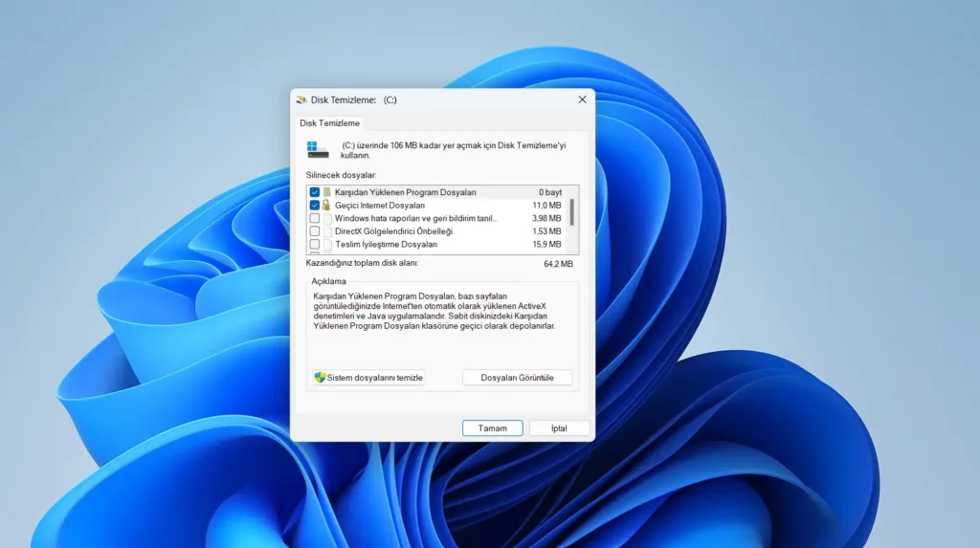
Task: Click the Disk Temizleme title bar icon
Action: coord(301,100)
